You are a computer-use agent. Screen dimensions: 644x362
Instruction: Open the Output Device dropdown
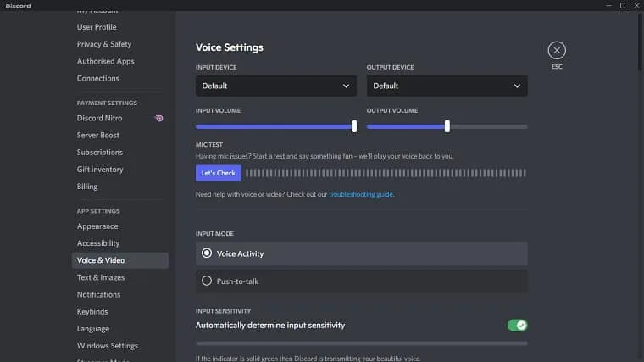pos(447,86)
